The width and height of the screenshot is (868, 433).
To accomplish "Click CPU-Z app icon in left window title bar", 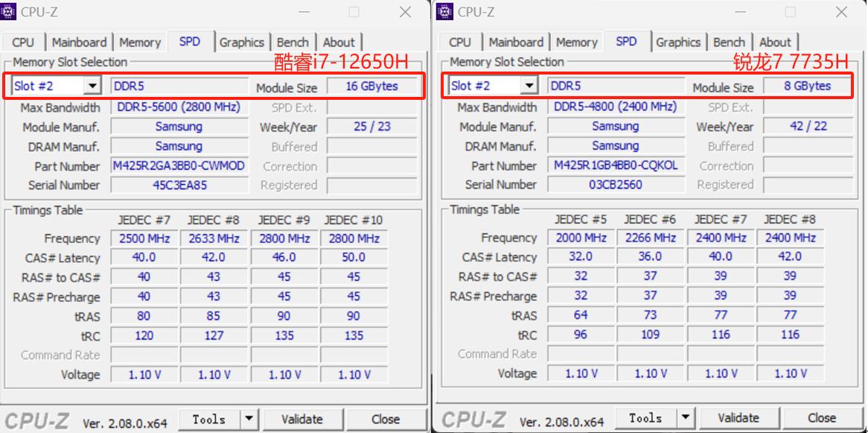I will pyautogui.click(x=8, y=11).
